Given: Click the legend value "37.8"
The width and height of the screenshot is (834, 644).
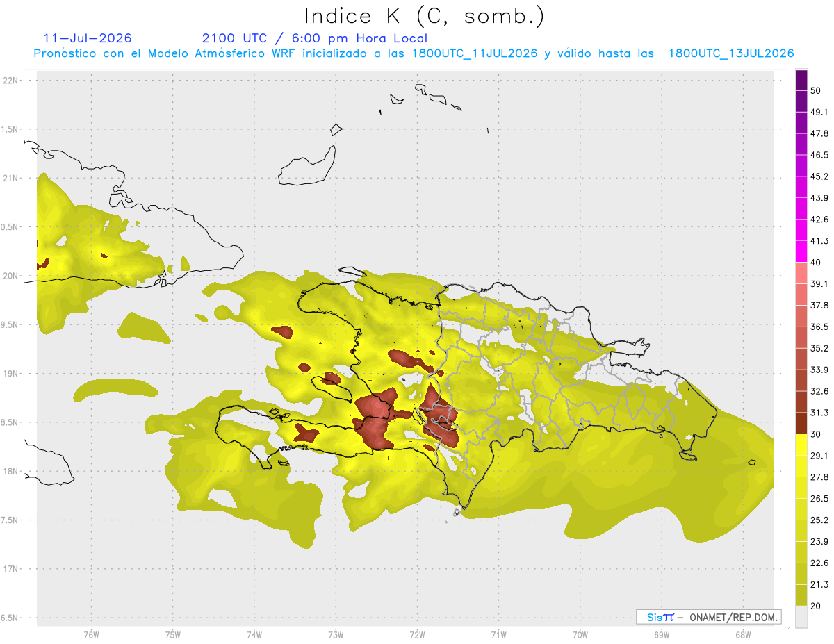Looking at the screenshot, I should [x=819, y=305].
